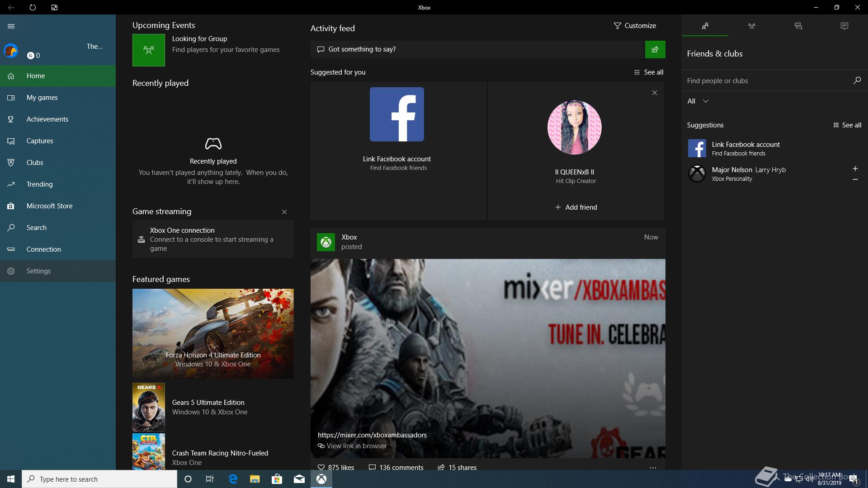The image size is (868, 488).
Task: Open Crash Team Racing Nitro-Fueled thumbnail
Action: [149, 452]
